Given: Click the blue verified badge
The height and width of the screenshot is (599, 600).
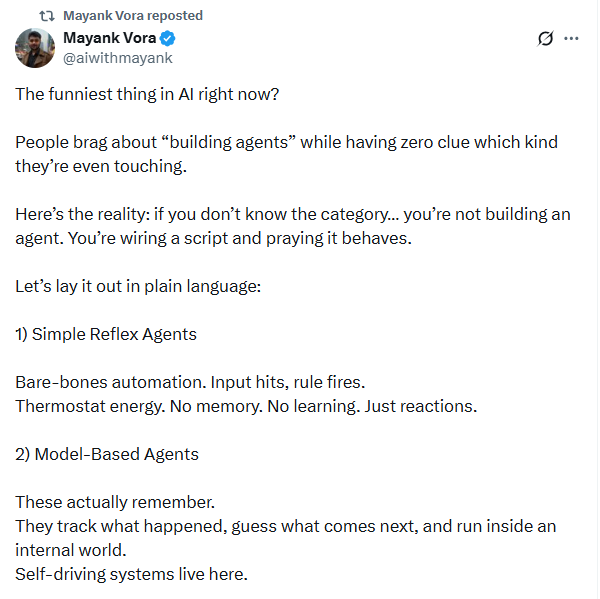Looking at the screenshot, I should pyautogui.click(x=170, y=39).
